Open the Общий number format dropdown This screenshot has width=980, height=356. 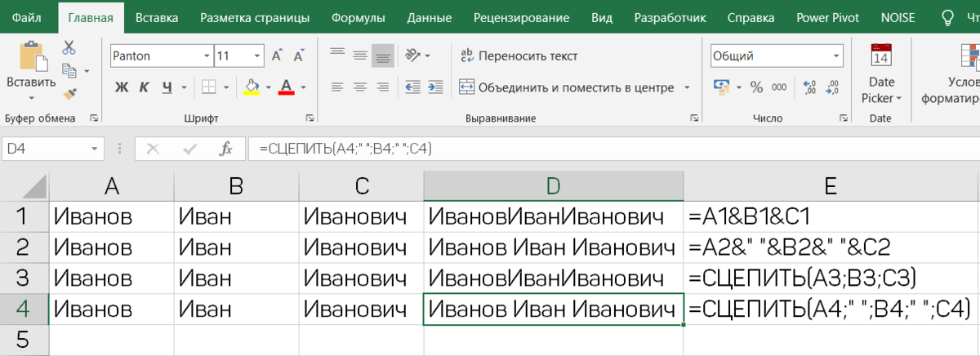[836, 56]
